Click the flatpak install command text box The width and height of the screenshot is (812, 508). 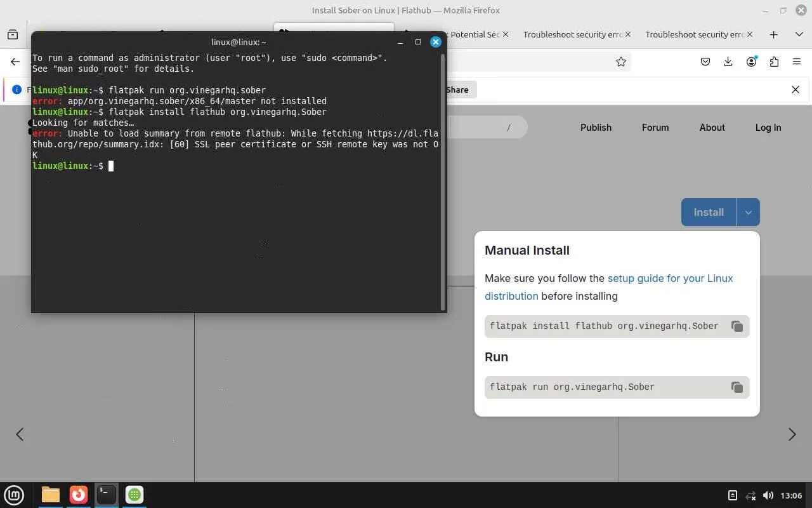tap(617, 326)
